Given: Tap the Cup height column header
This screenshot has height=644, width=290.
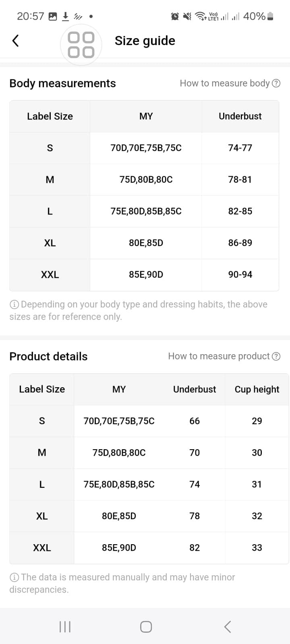Looking at the screenshot, I should coord(257,389).
